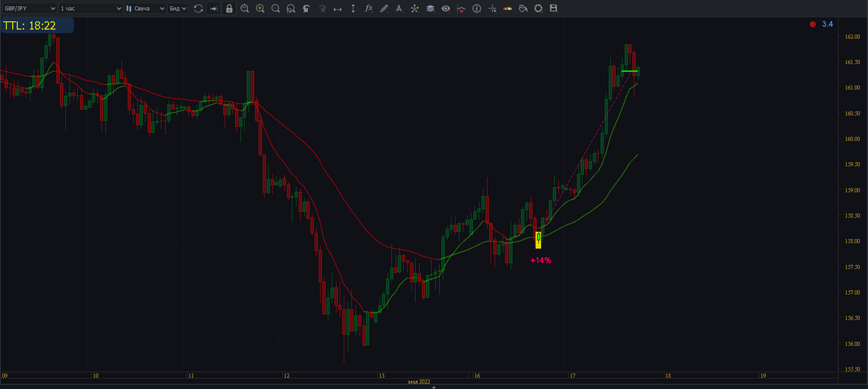Image resolution: width=868 pixels, height=389 pixels.
Task: Click the red-yellow-green indicator icon
Action: (x=507, y=9)
